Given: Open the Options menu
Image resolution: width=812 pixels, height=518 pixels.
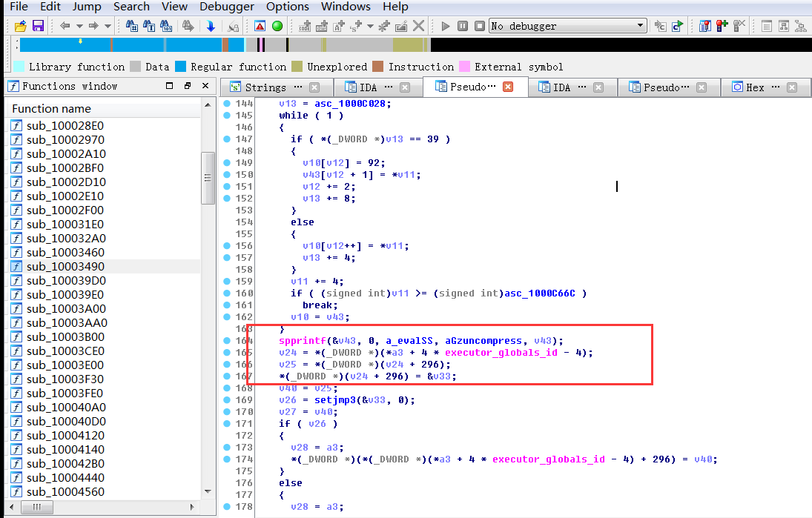Looking at the screenshot, I should 288,7.
